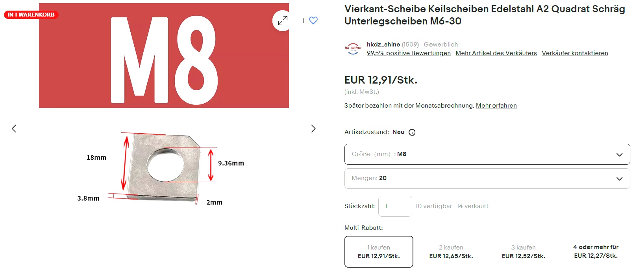The width and height of the screenshot is (644, 270).
Task: Click the Stückzahl quantity input field
Action: (x=395, y=206)
